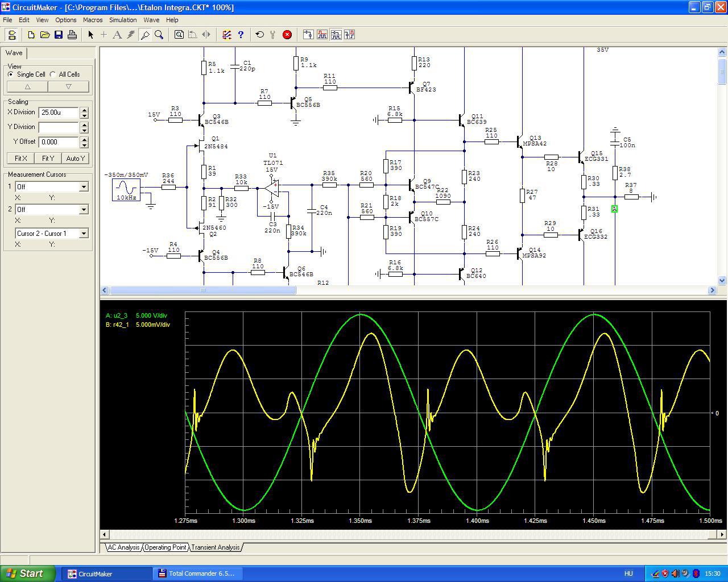Open a circuit with the folder icon
Screen dimensions: 728x582
click(x=45, y=35)
